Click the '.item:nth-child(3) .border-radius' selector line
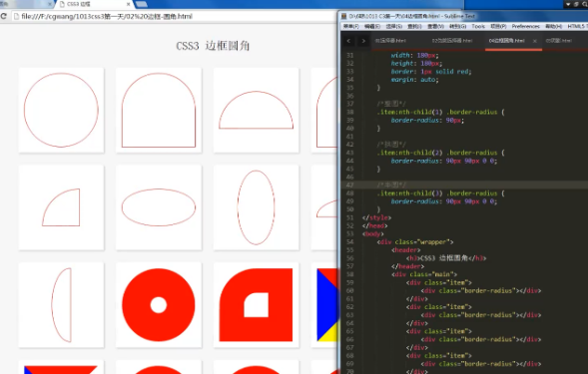The height and width of the screenshot is (374, 588). [x=440, y=193]
